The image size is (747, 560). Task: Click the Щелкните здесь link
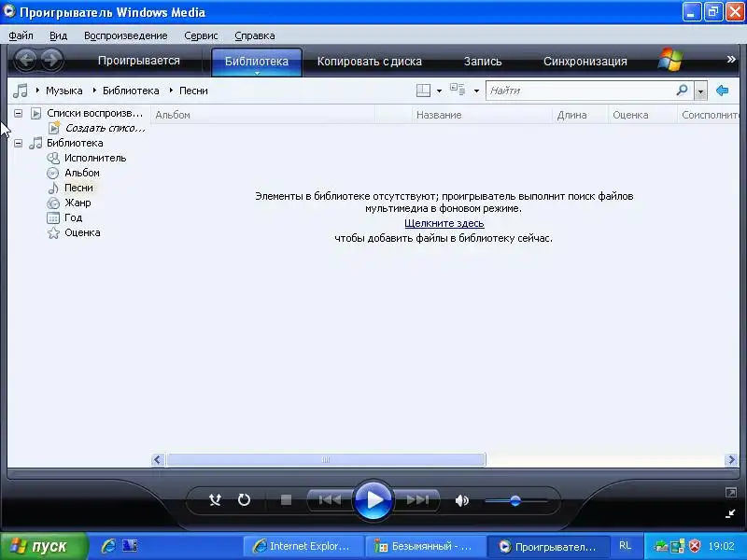[444, 223]
